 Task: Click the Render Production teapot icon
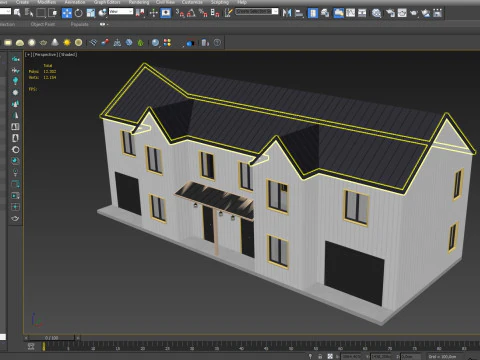click(414, 13)
